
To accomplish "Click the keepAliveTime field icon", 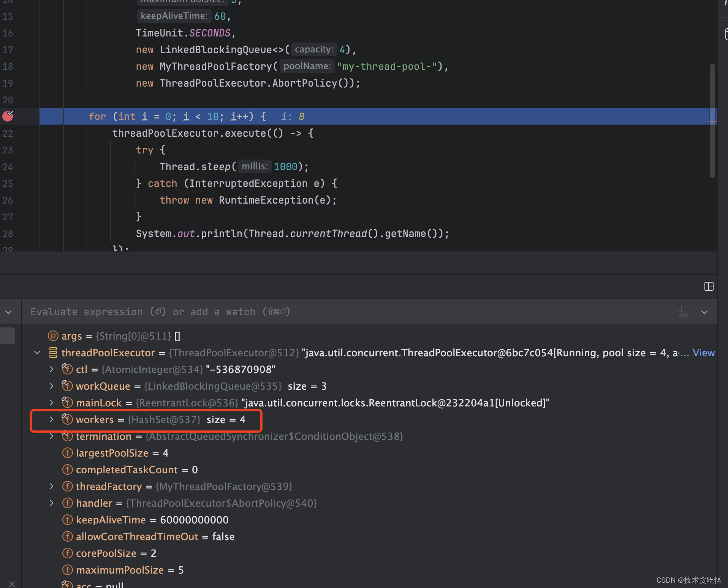I will 67,520.
